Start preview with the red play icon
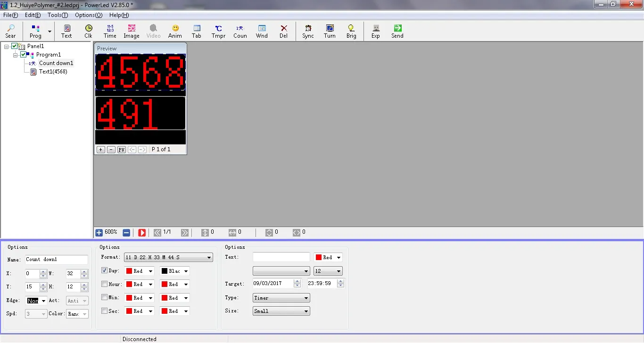Screen dimensions: 644x343 (142, 232)
